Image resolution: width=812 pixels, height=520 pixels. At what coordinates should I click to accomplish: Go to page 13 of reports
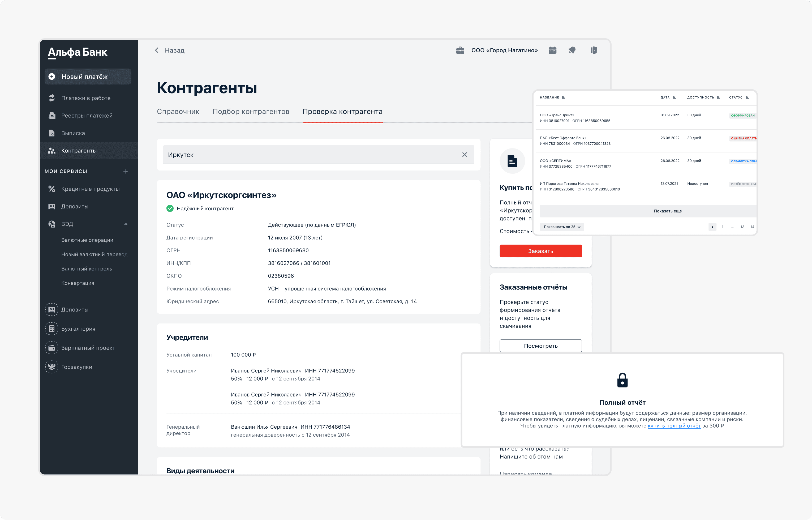pyautogui.click(x=742, y=227)
